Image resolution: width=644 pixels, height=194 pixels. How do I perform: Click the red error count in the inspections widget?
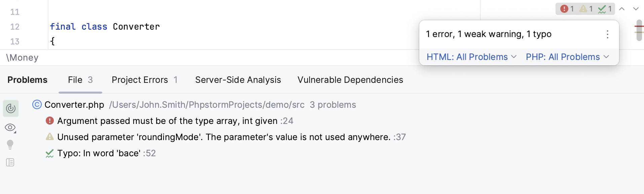coord(568,9)
